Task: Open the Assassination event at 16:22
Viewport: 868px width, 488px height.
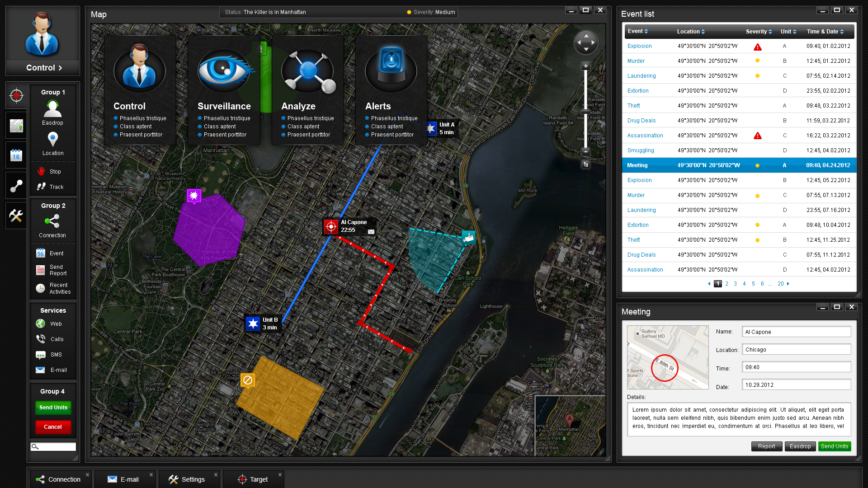Action: click(645, 136)
